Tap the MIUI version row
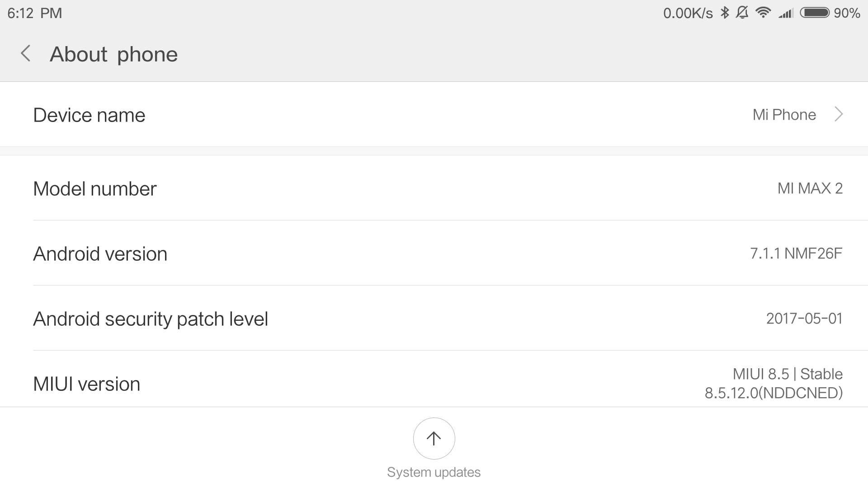Viewport: 868px width, 488px height. (x=434, y=384)
